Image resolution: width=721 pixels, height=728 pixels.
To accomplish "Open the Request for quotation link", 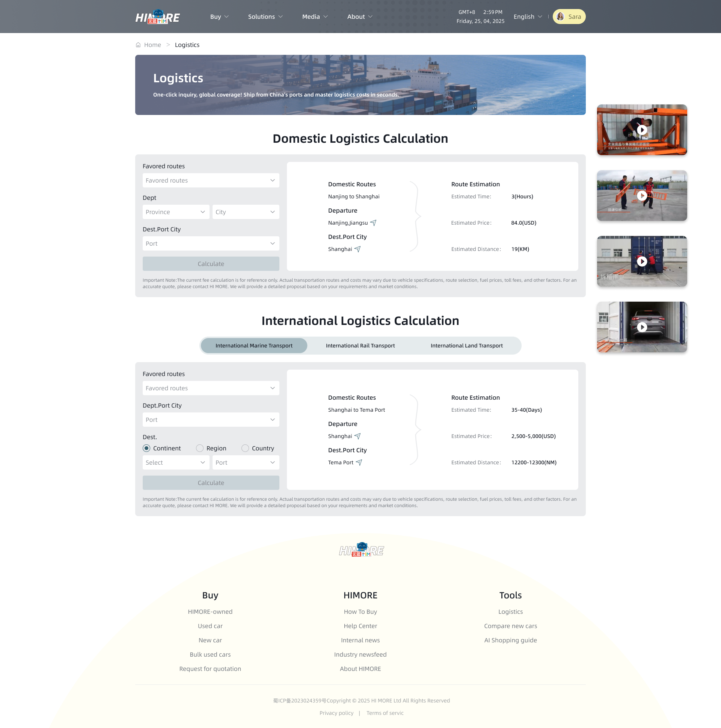I will [x=210, y=669].
